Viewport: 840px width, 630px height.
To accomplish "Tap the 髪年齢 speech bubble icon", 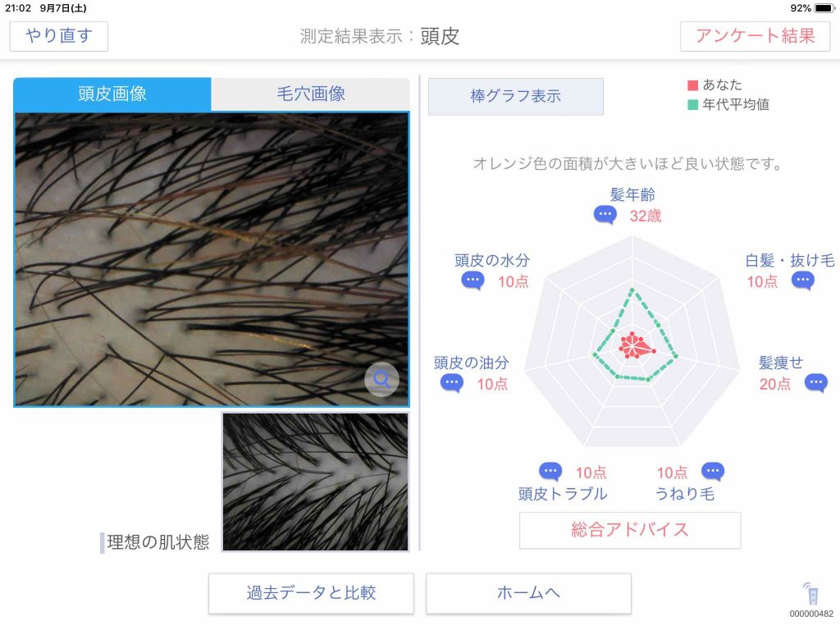I will (605, 216).
